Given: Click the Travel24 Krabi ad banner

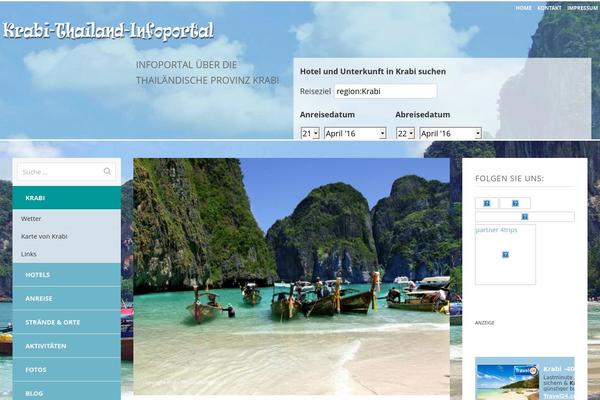Looking at the screenshot, I should (x=525, y=379).
